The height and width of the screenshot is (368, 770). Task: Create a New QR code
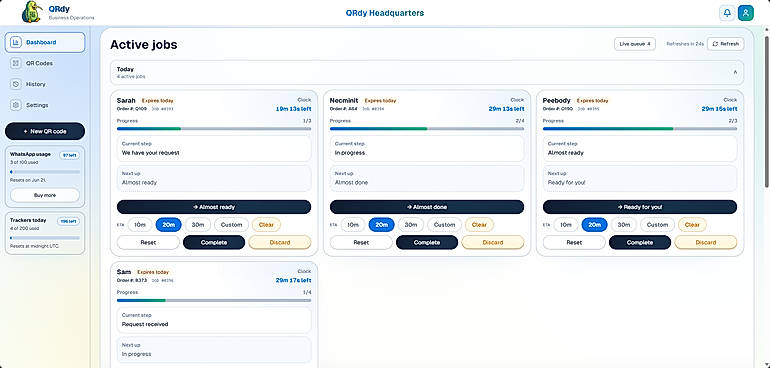pos(45,131)
